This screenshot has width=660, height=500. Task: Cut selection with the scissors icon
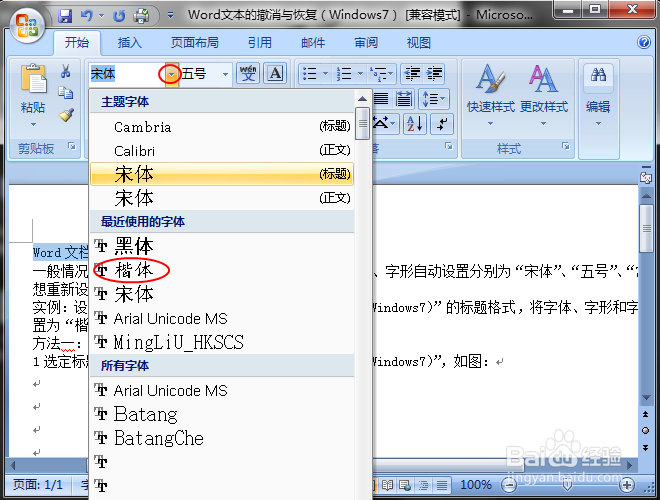[x=66, y=71]
